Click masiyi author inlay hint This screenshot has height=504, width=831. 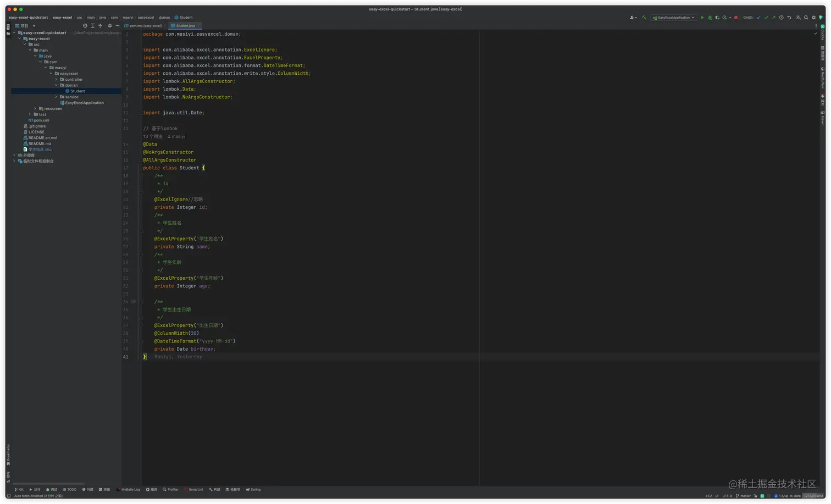click(176, 136)
